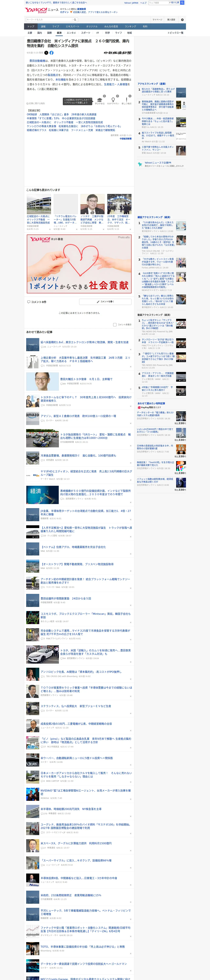
Task: React with わかりやすい lightbulb icon
Action: (113, 99)
